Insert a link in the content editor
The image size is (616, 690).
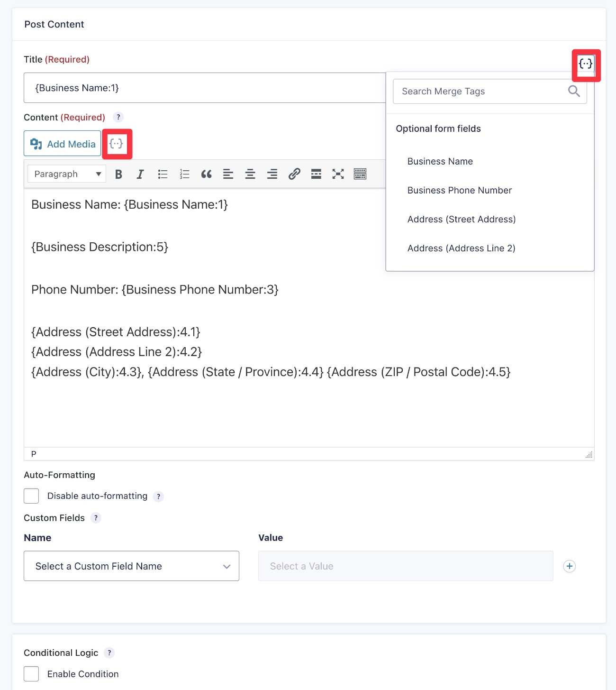[x=294, y=174]
